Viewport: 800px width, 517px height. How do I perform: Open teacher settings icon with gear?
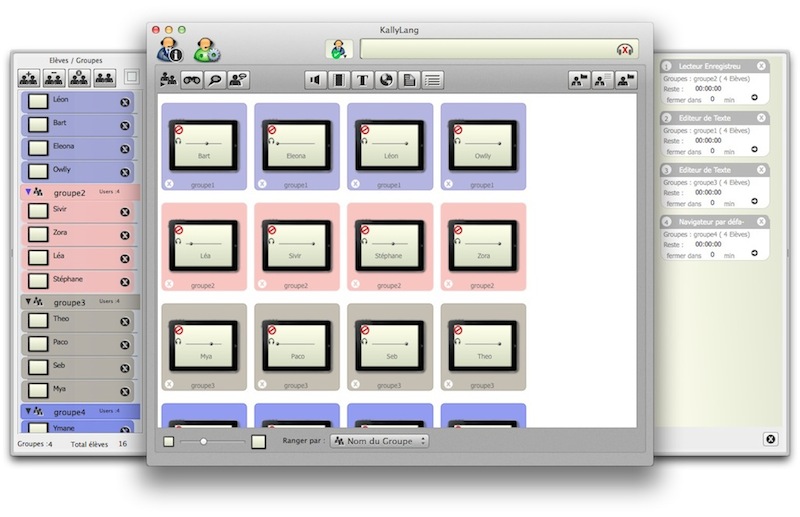[207, 50]
